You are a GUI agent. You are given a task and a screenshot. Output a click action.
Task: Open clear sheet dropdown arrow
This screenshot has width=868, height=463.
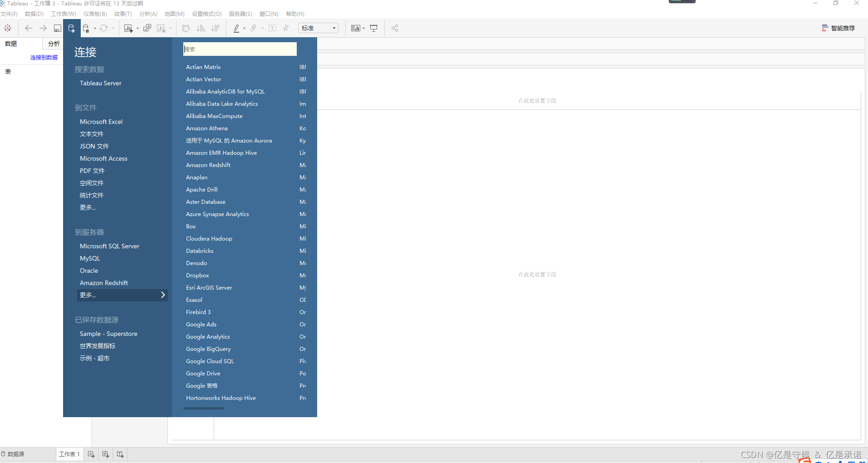(x=170, y=28)
